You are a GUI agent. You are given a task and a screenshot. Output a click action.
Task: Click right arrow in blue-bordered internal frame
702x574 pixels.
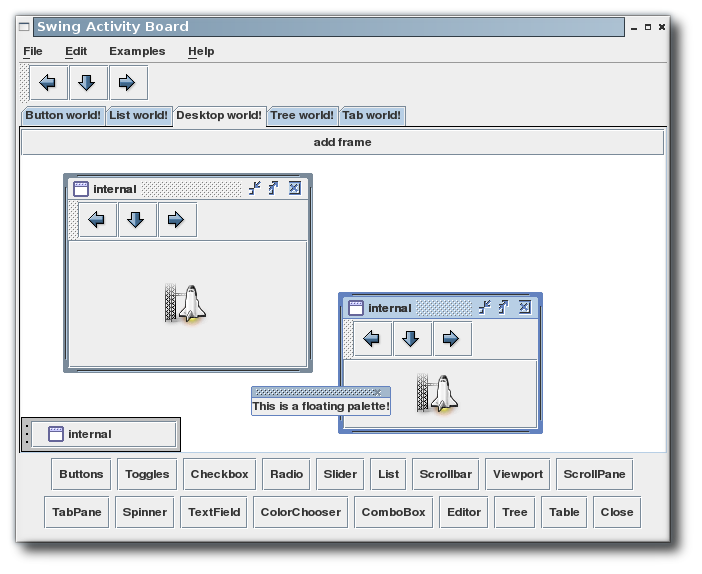(x=452, y=338)
